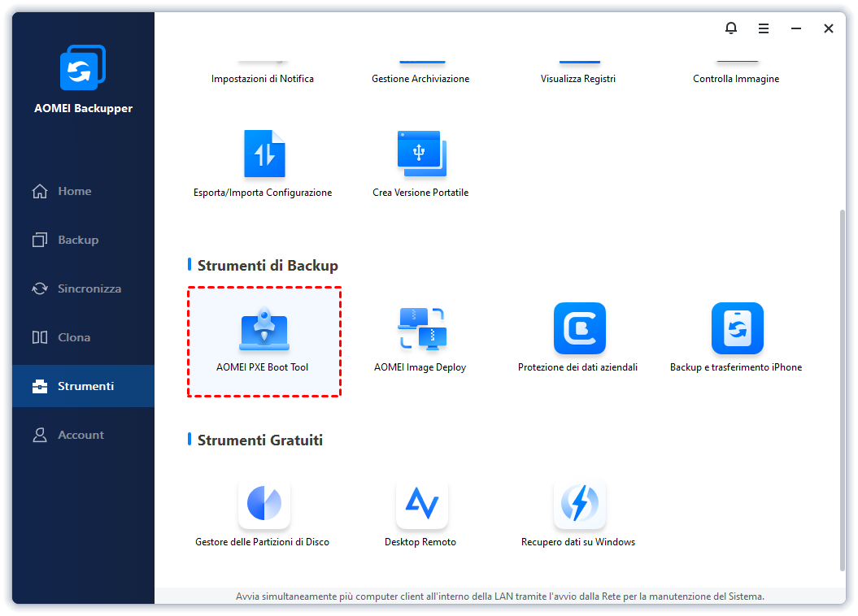Click the 'AOMEI Image Deploy' label

pos(420,367)
